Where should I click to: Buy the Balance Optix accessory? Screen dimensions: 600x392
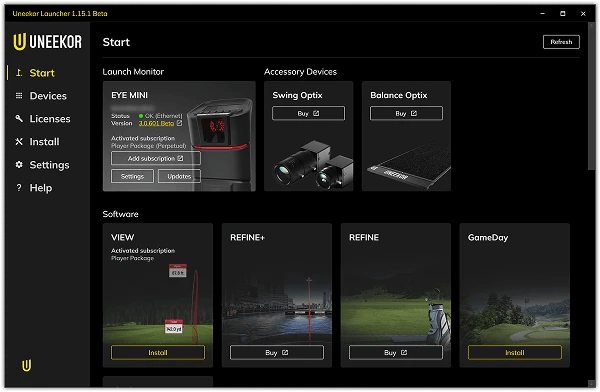pos(406,113)
